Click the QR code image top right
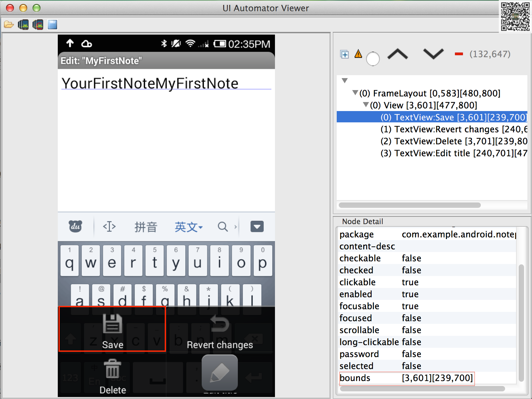This screenshot has width=532, height=399. click(515, 17)
